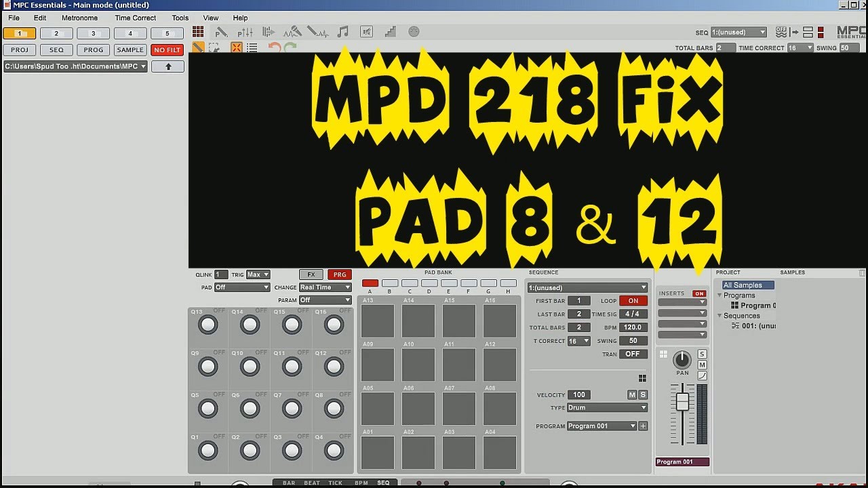
Task: Click the PROJ browser button
Action: point(20,49)
